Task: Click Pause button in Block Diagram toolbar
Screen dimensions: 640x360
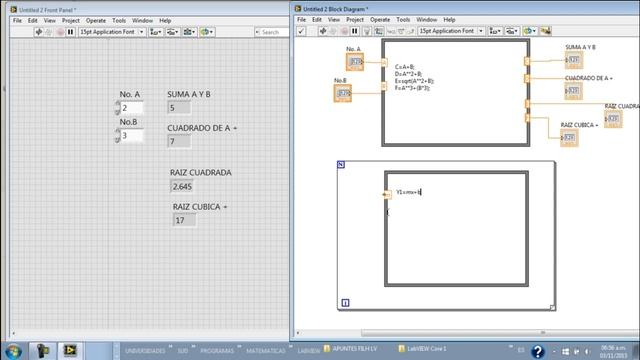Action: pos(355,31)
